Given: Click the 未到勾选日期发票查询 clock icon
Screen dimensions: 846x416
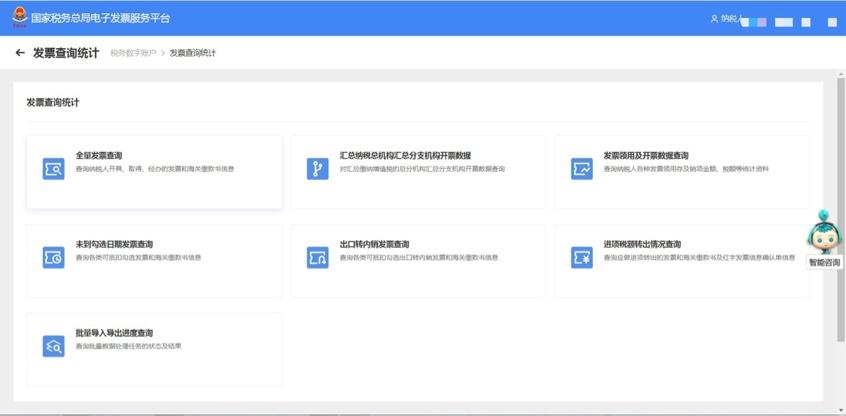Looking at the screenshot, I should pos(53,257).
